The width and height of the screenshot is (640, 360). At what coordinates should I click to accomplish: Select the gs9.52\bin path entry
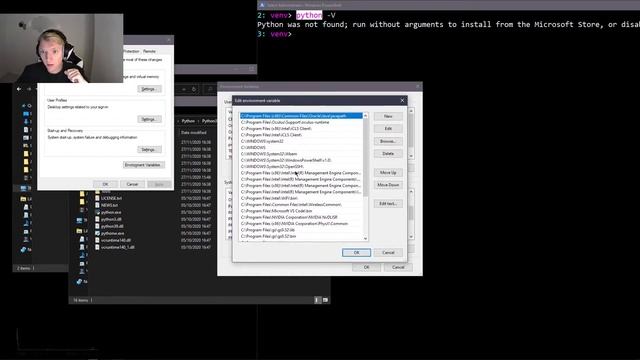[301, 236]
